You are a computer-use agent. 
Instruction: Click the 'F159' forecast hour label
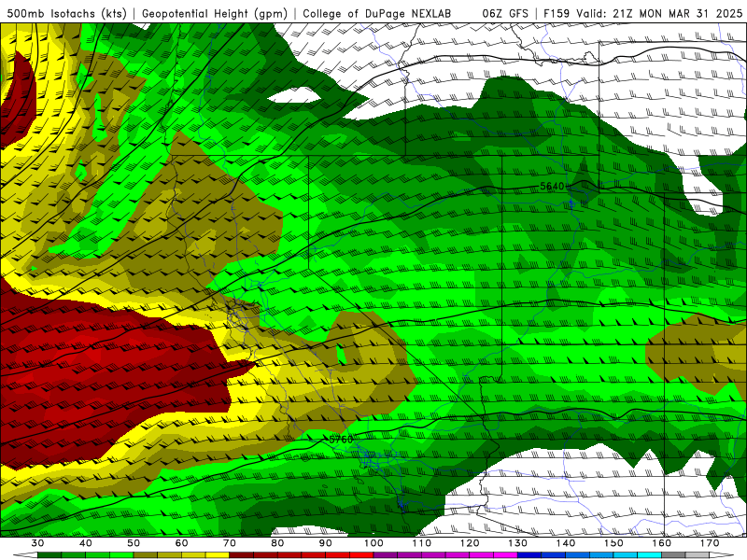(557, 14)
